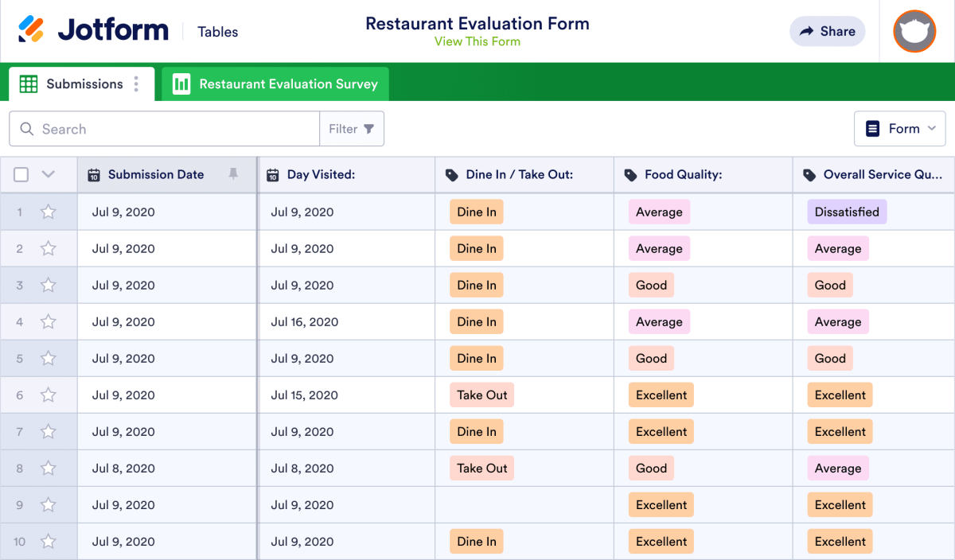Image resolution: width=955 pixels, height=560 pixels.
Task: Check the select-all checkbox in the header row
Action: [x=21, y=174]
